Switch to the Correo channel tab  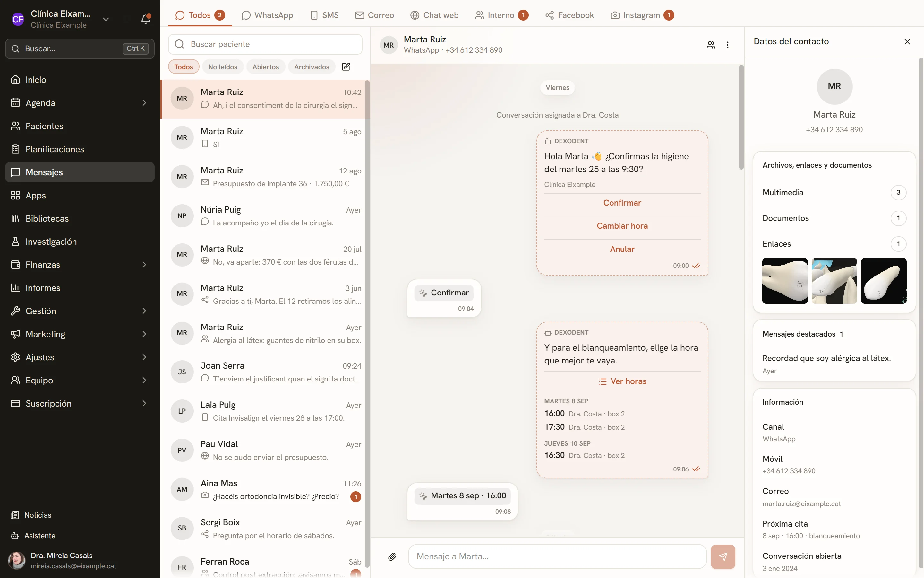click(374, 15)
